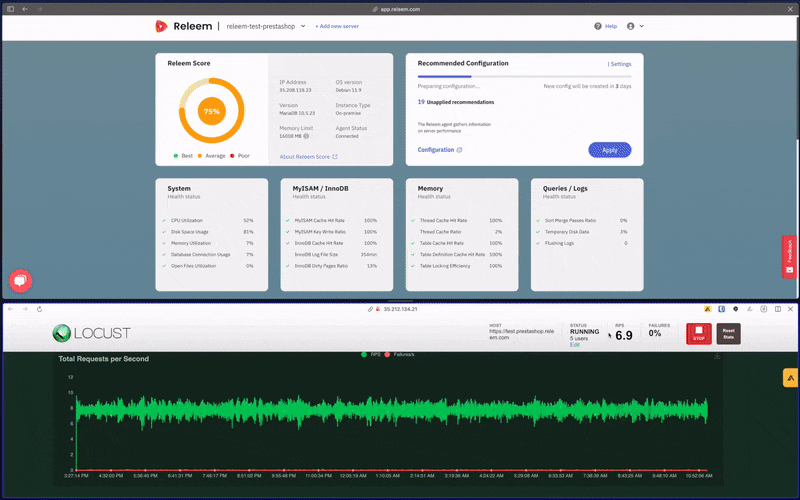Expand the user account menu chevron
Image resolution: width=800 pixels, height=500 pixels.
pyautogui.click(x=642, y=26)
